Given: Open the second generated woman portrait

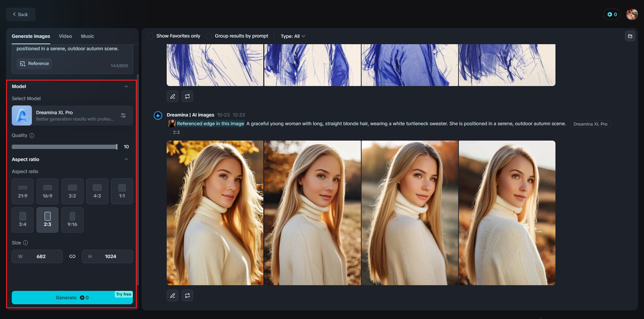Looking at the screenshot, I should [x=312, y=213].
